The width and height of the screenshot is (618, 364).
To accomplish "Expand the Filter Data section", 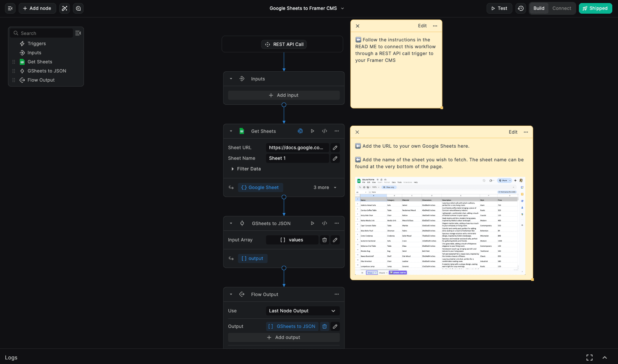I will (x=246, y=169).
